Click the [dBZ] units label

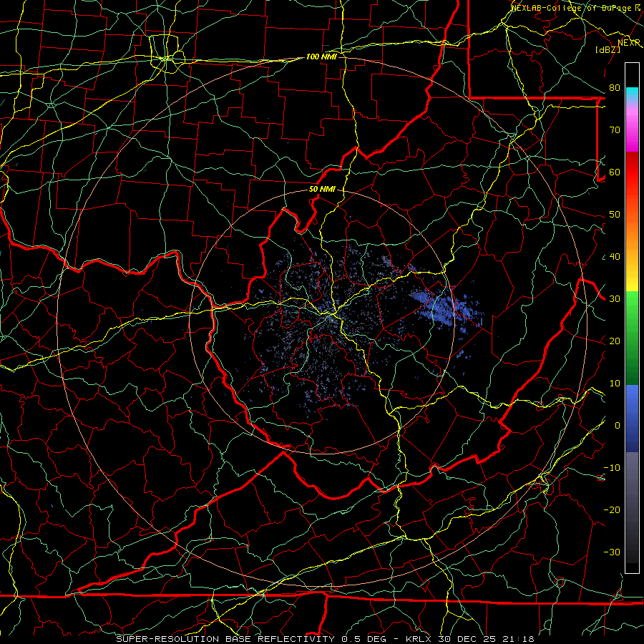[x=608, y=49]
